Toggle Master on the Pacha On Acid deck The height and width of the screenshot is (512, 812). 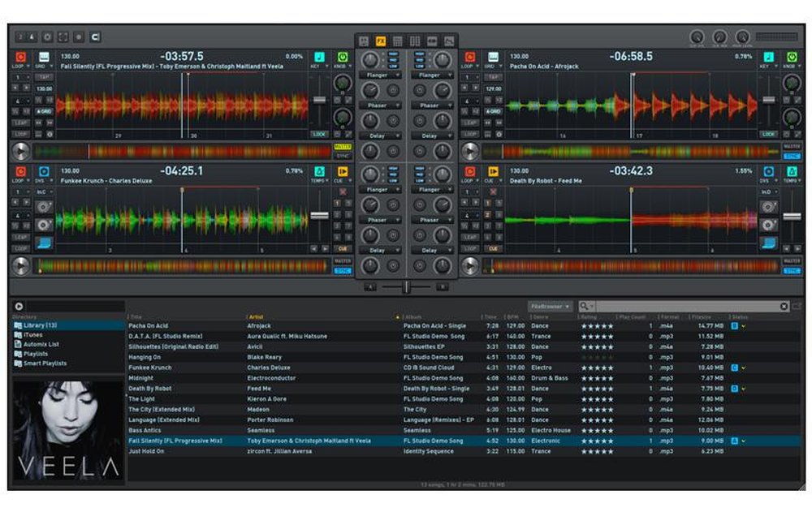click(x=792, y=147)
